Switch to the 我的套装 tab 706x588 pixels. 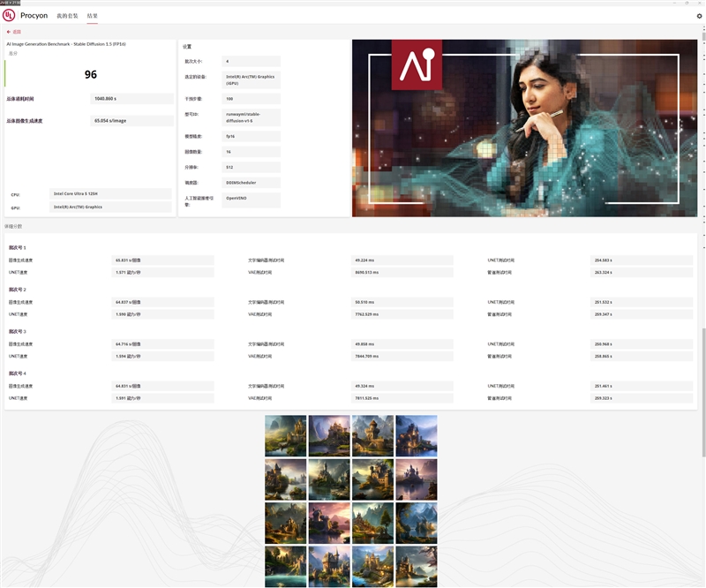point(67,16)
